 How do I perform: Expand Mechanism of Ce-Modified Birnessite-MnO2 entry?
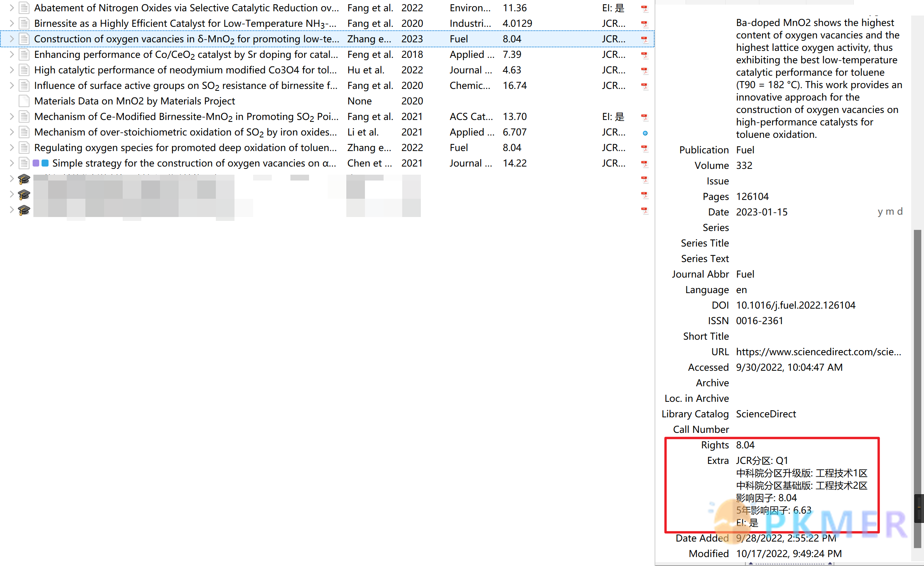tap(12, 116)
